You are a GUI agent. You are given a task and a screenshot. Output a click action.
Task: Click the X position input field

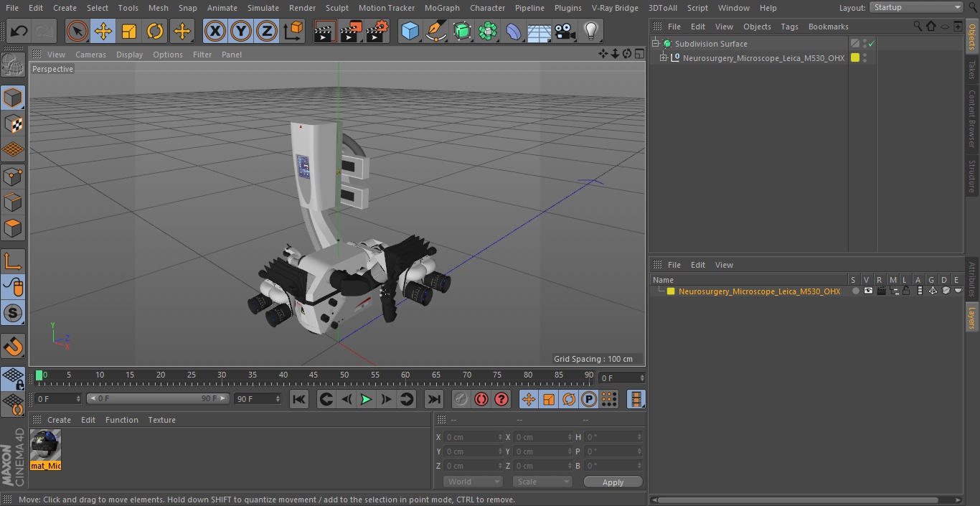click(x=473, y=437)
